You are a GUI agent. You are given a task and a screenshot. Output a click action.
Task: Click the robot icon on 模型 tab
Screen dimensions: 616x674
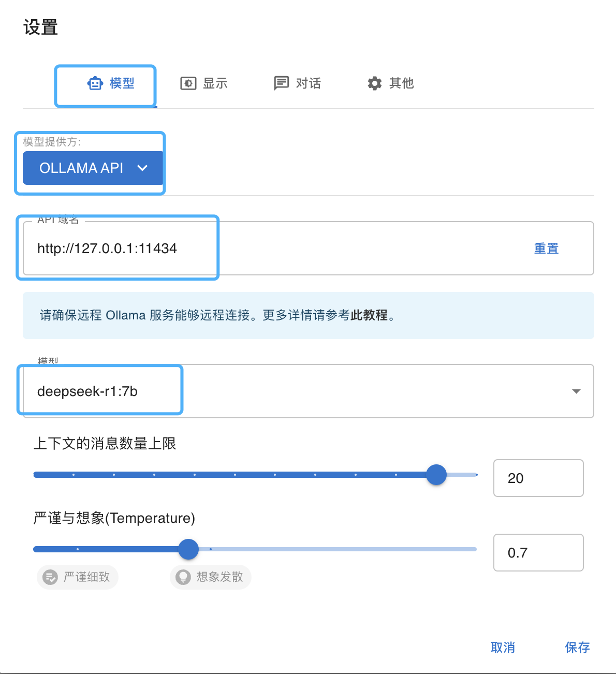coord(95,83)
